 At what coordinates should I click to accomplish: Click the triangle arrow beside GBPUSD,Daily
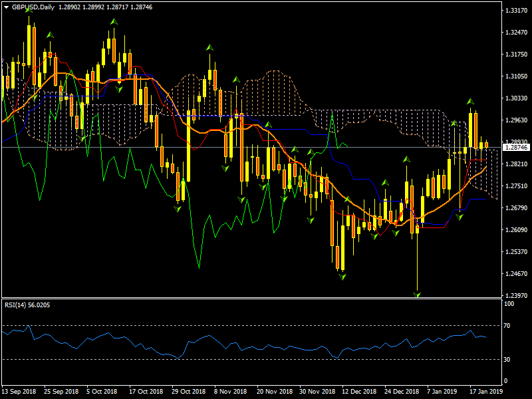[6, 7]
